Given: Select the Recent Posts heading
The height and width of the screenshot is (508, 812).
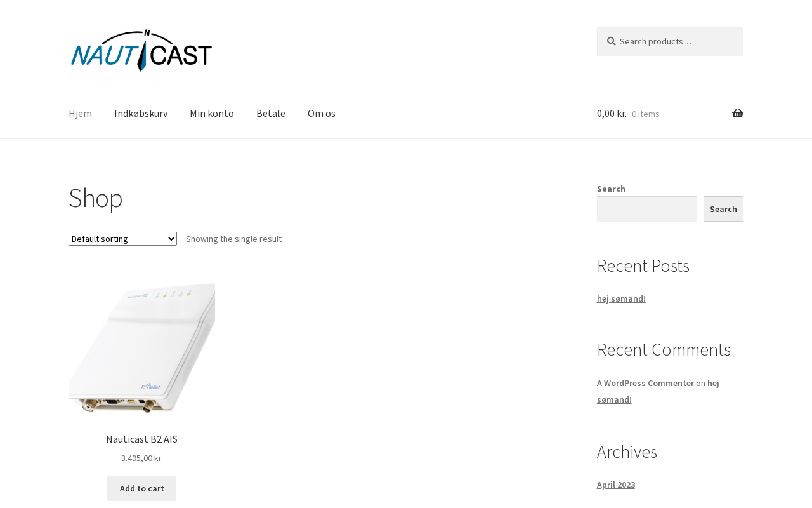Looking at the screenshot, I should (x=643, y=265).
